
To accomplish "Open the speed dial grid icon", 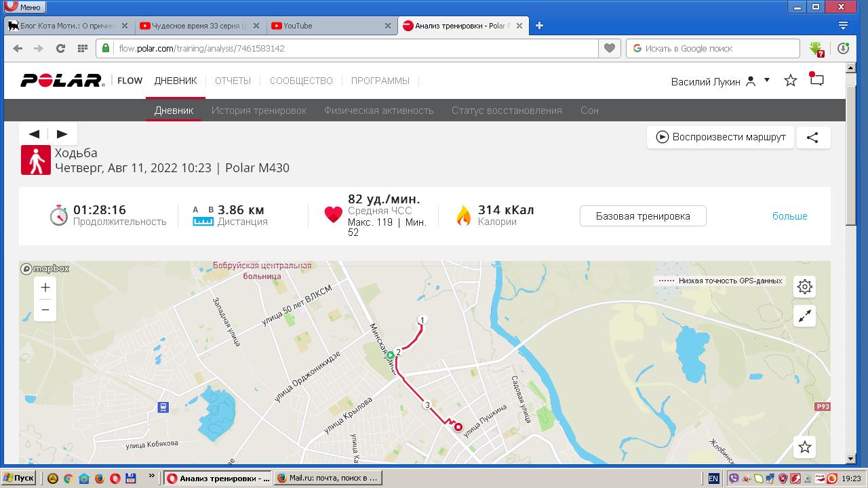I will pyautogui.click(x=82, y=48).
